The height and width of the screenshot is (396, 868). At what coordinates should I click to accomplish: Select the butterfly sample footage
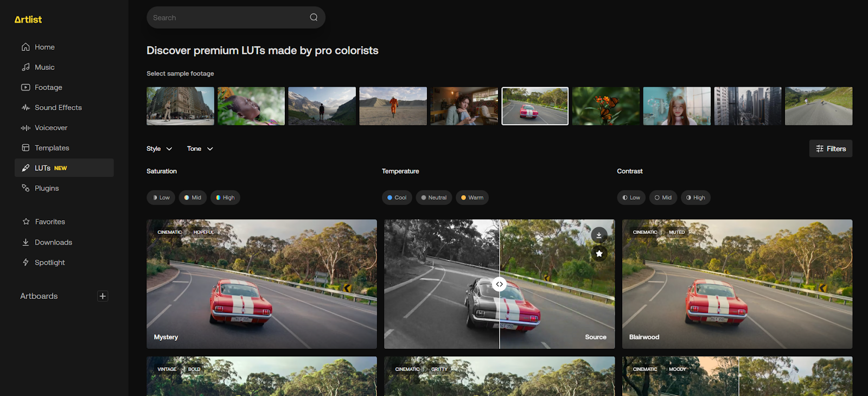click(x=606, y=106)
